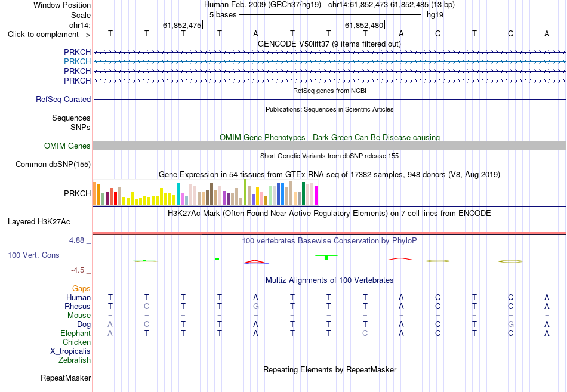Click the Layered H3K27Ac track label
The height and width of the screenshot is (392, 567).
[39, 222]
